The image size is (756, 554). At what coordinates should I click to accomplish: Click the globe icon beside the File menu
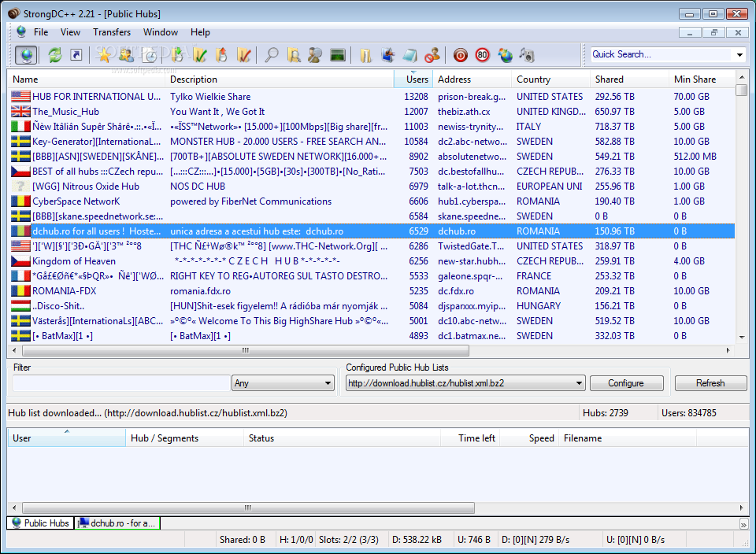21,31
